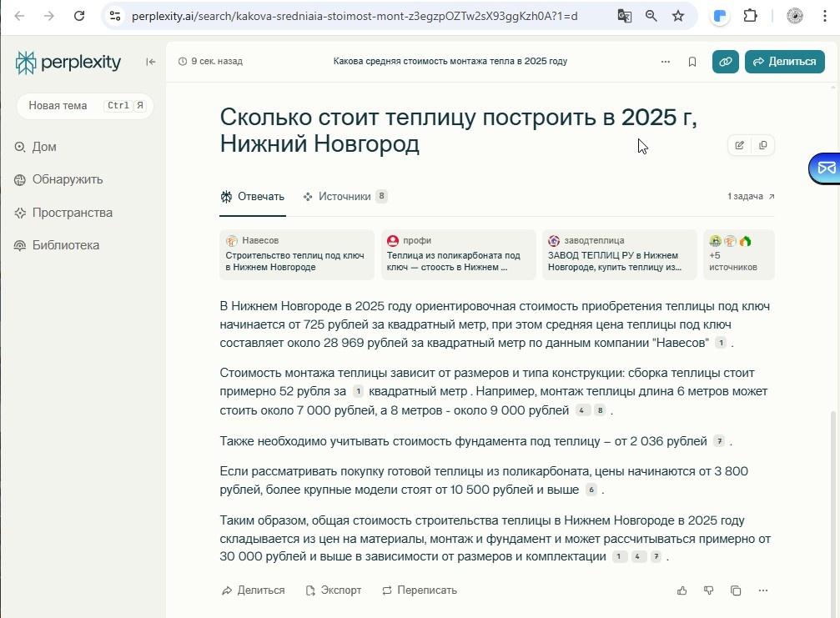Image resolution: width=840 pixels, height=618 pixels.
Task: Show the +5 источников card
Action: [x=739, y=254]
